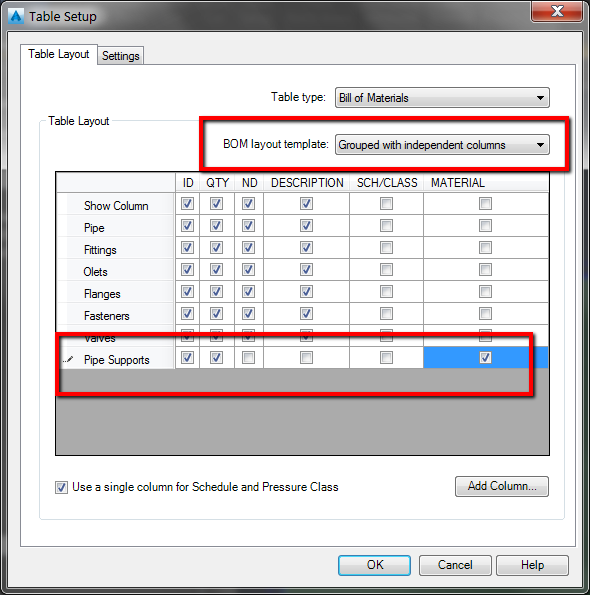
Task: Click the pencil edit icon beside Pipe Supports
Action: pyautogui.click(x=68, y=359)
